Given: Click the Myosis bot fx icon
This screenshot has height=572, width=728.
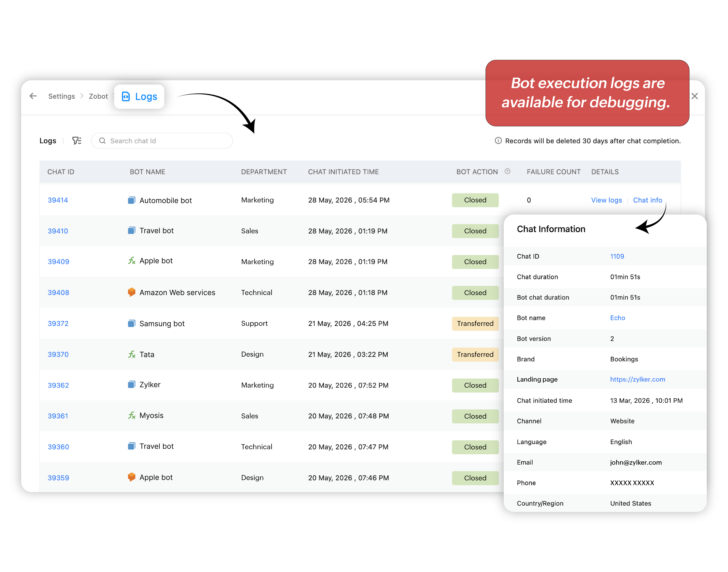Looking at the screenshot, I should click(132, 415).
